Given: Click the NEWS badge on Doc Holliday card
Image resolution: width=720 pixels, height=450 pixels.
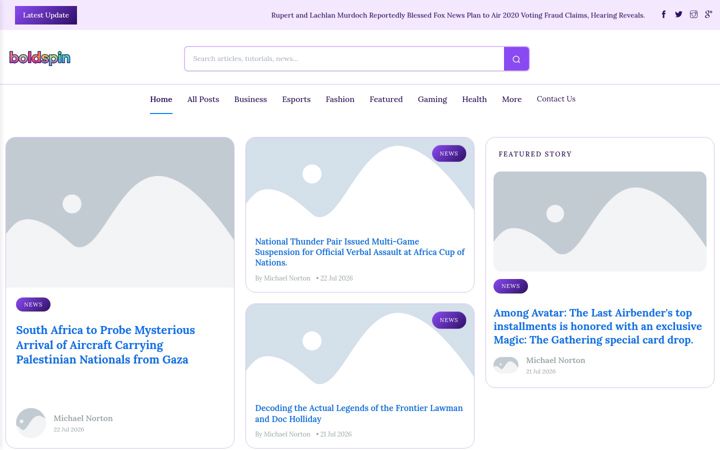Looking at the screenshot, I should (x=449, y=320).
